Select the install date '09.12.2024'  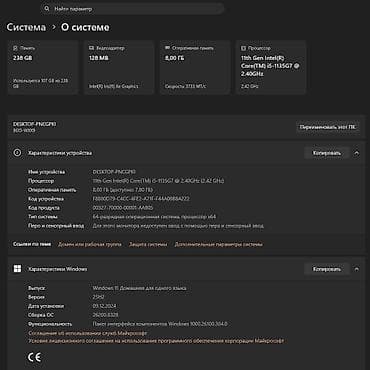click(104, 306)
